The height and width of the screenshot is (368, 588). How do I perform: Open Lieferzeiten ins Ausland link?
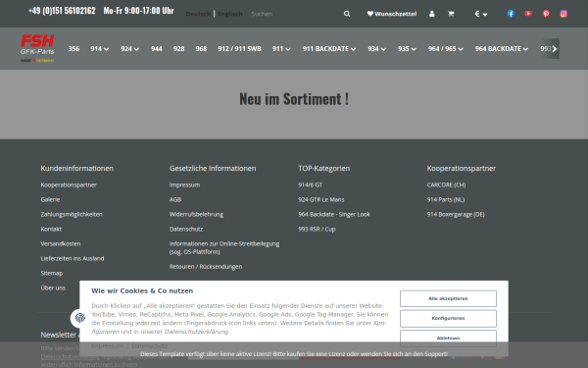73,258
